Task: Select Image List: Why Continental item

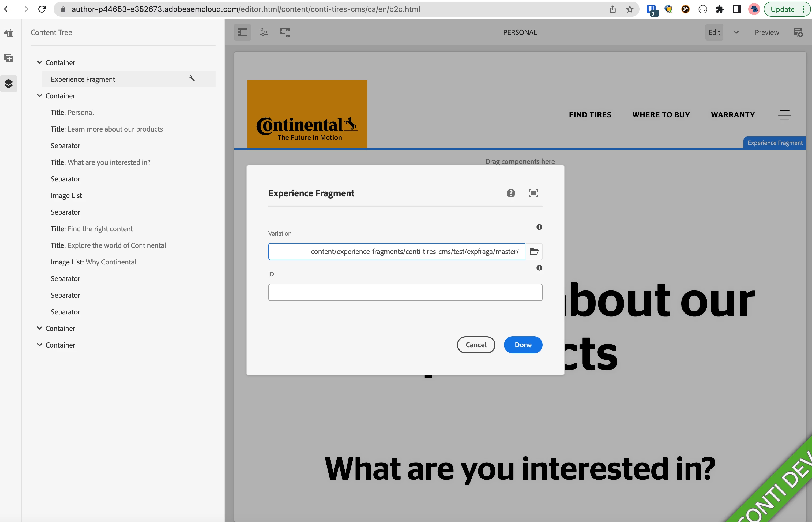Action: 93,262
